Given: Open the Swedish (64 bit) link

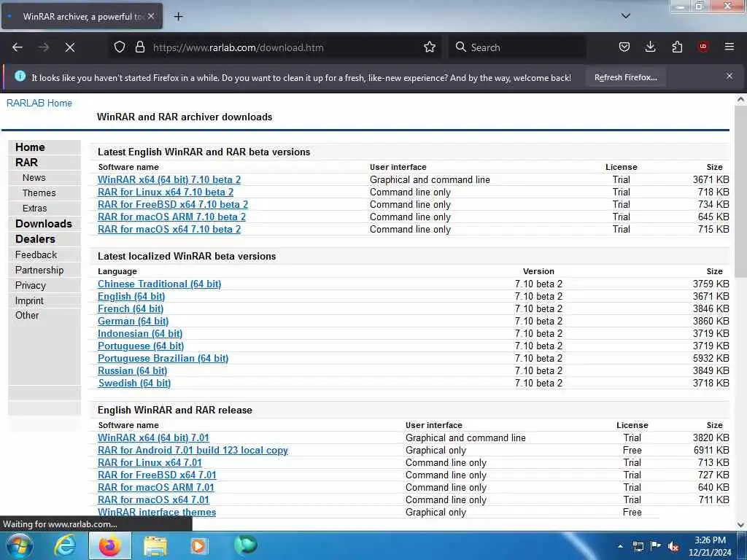Looking at the screenshot, I should [x=134, y=383].
